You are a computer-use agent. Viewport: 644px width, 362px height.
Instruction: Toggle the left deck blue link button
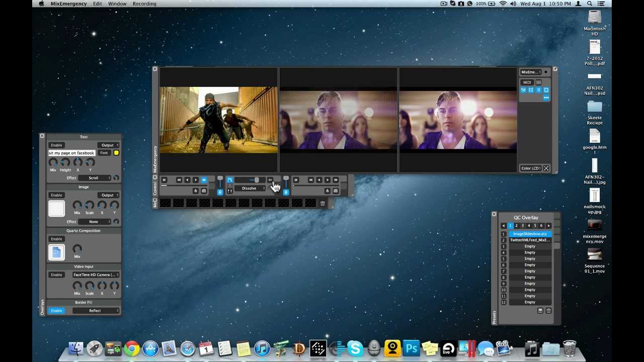pyautogui.click(x=220, y=192)
